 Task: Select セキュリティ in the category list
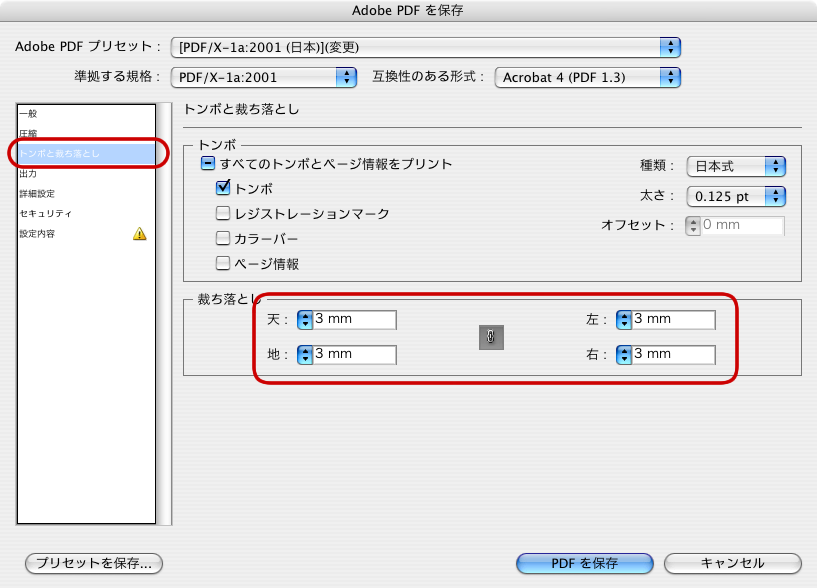click(86, 213)
